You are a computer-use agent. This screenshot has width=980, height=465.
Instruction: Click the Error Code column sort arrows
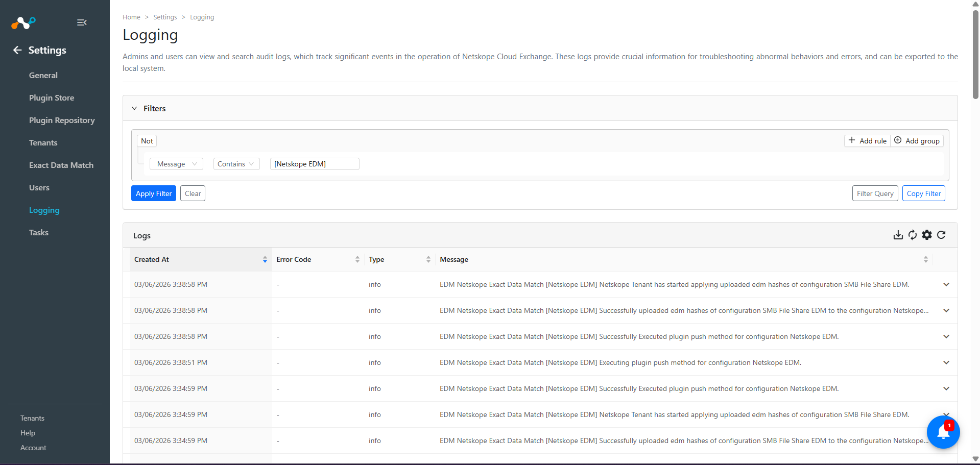(x=357, y=259)
